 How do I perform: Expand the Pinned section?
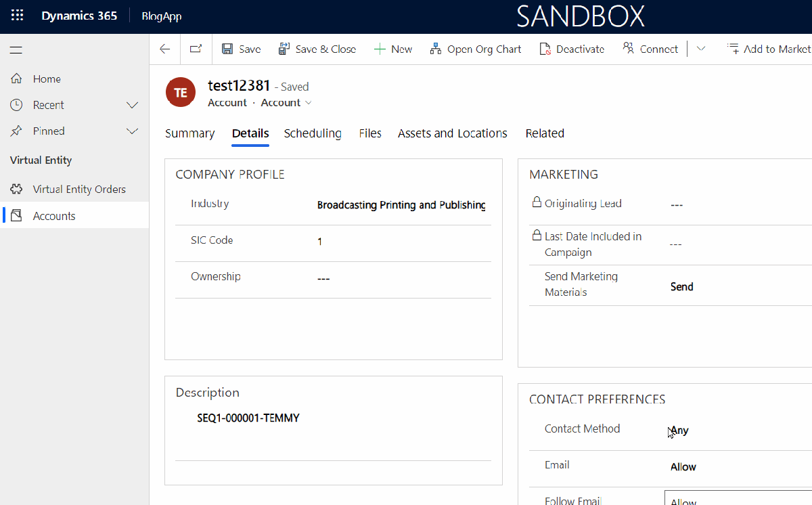(133, 131)
